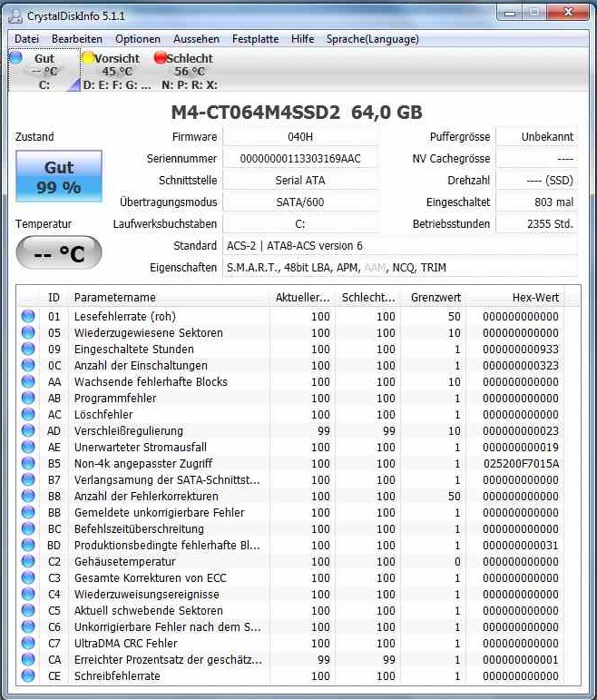Click the Schnittstelle field Serial ATA
Viewport: 597px width, 700px height.
(x=300, y=181)
